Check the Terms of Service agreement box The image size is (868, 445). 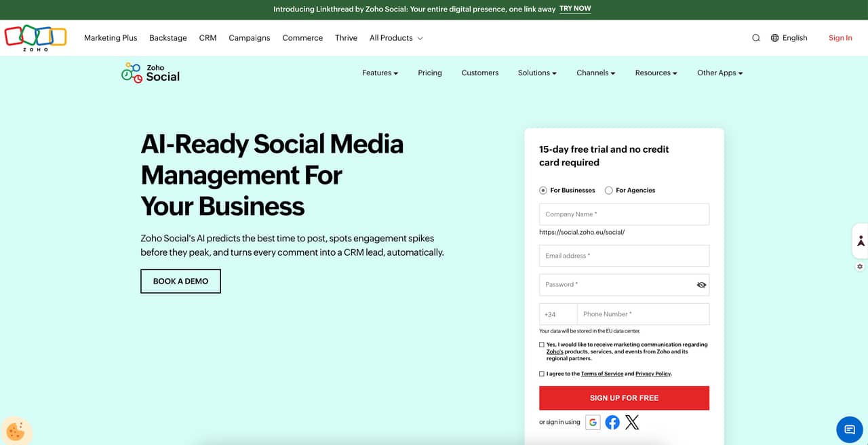click(542, 374)
